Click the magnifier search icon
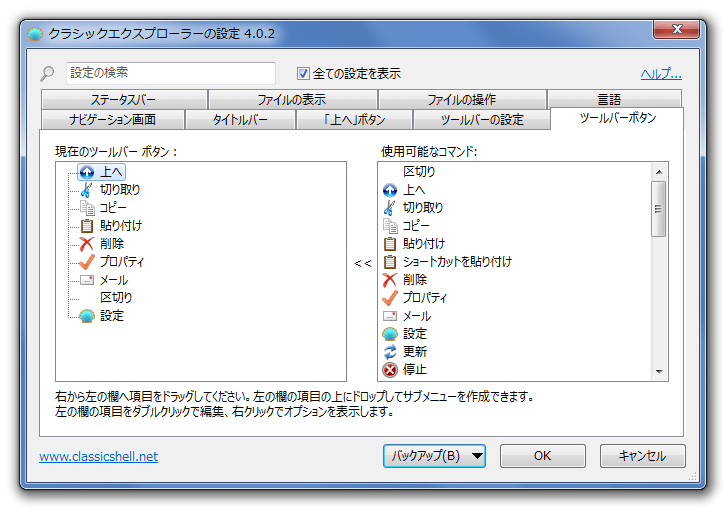This screenshot has height=513, width=728. 47,73
